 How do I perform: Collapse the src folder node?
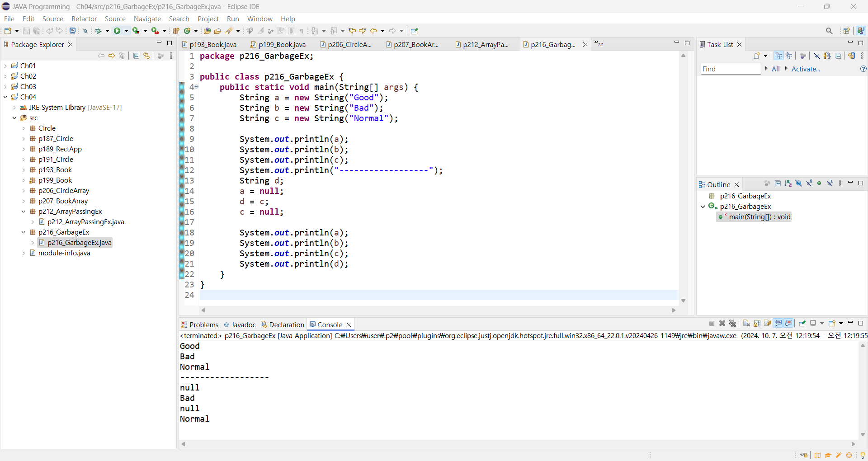[14, 118]
